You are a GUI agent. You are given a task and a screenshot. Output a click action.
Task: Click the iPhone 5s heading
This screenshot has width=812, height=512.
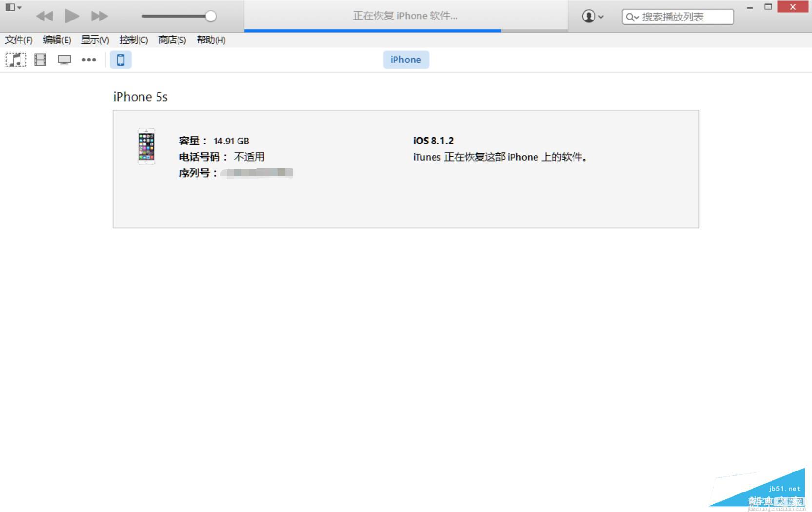pos(140,97)
